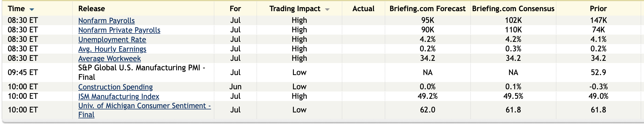Click the Briefing.com Consensus column header
This screenshot has width=644, height=125.
tap(513, 9)
